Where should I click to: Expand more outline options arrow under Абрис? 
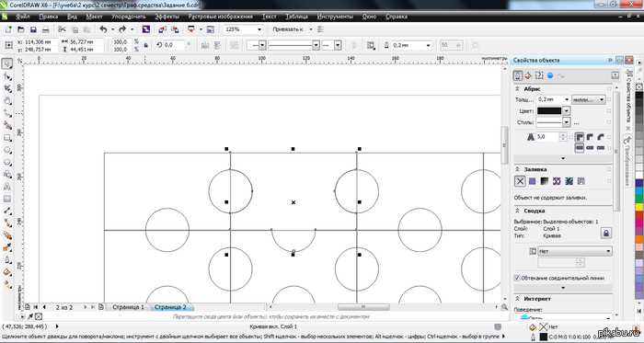point(563,158)
